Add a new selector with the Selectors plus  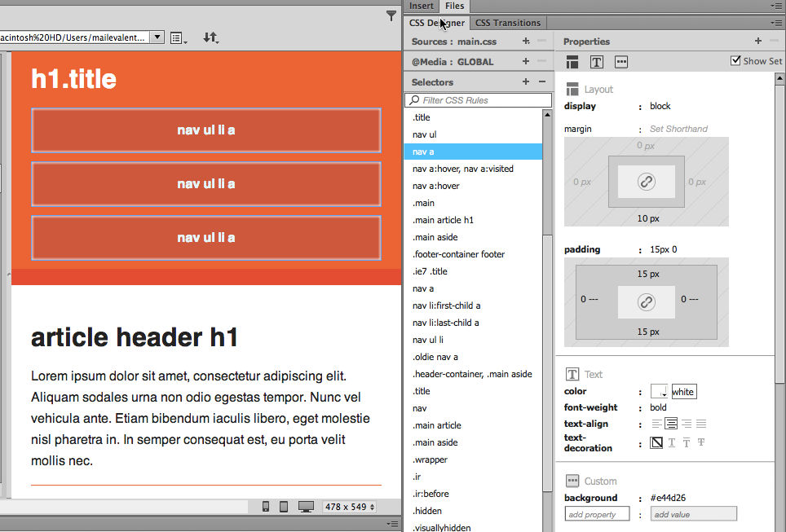click(526, 81)
